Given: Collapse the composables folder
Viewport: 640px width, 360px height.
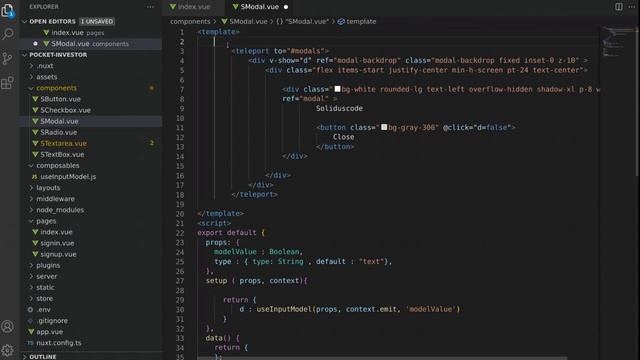Looking at the screenshot, I should click(x=58, y=165).
